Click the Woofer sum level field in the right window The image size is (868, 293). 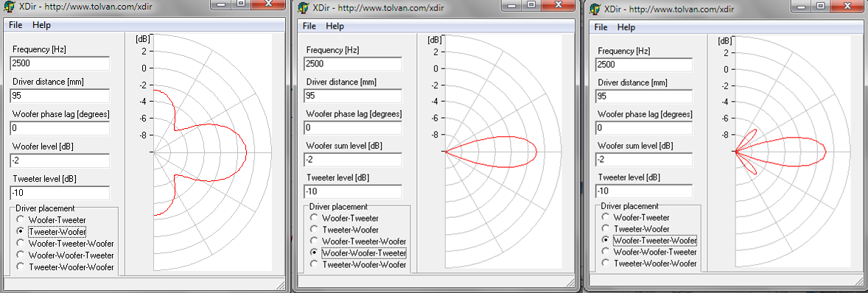point(644,160)
